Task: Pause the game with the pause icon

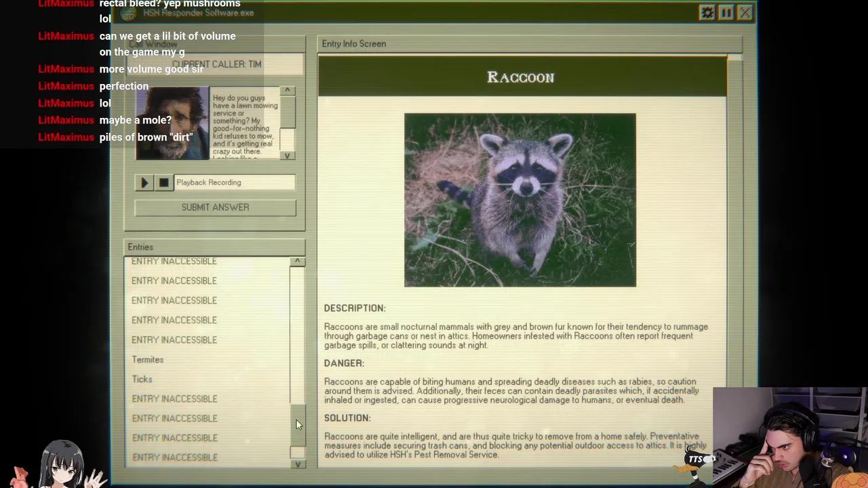Action: pyautogui.click(x=726, y=13)
